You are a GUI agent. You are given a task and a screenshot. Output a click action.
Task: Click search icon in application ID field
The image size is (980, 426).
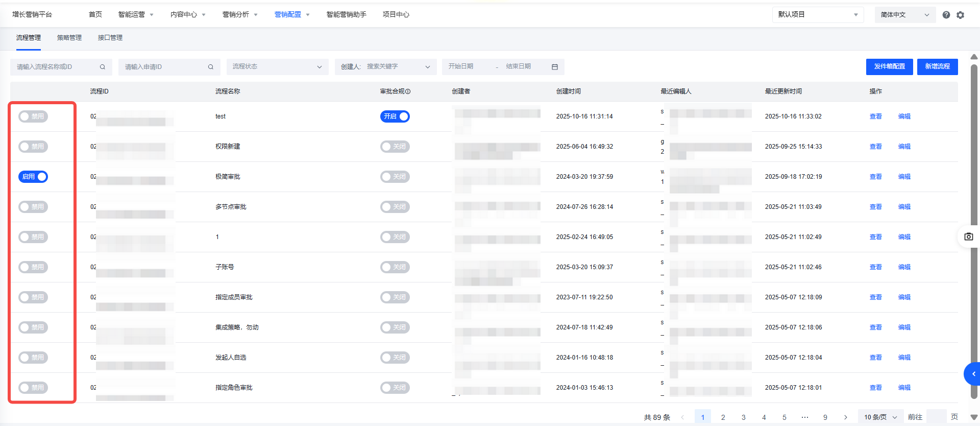211,67
